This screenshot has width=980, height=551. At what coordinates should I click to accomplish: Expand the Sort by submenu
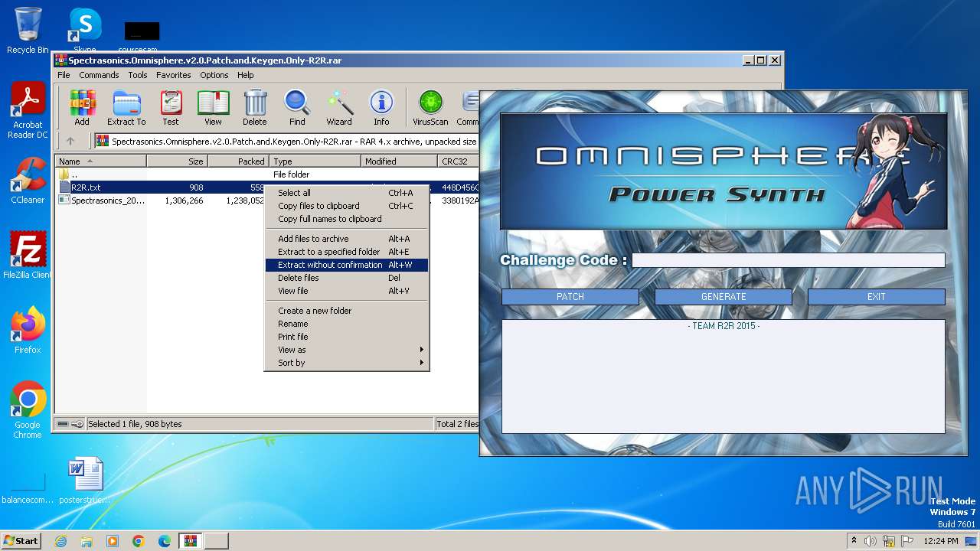(346, 363)
